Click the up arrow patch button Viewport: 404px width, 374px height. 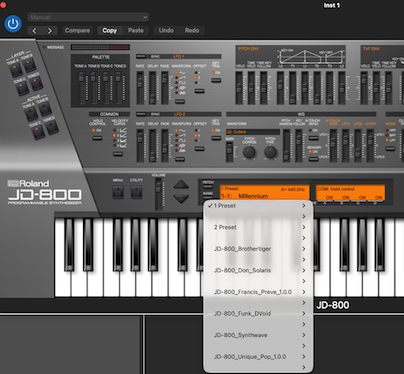pos(181,185)
